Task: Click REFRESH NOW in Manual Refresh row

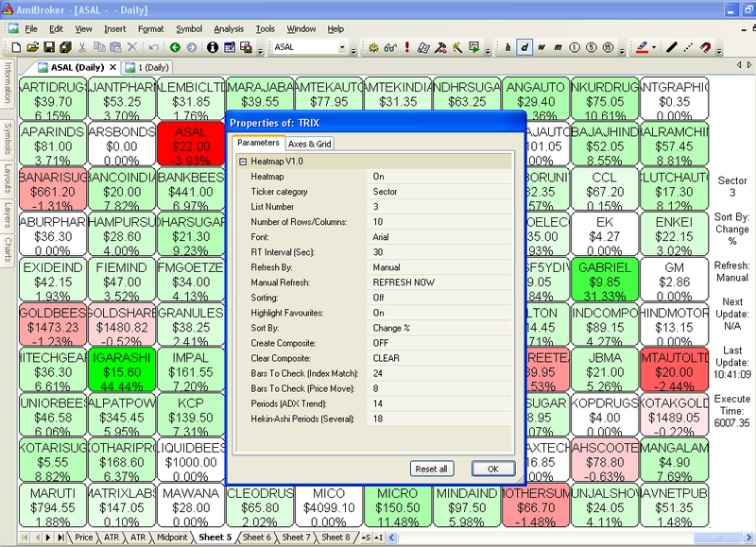Action: click(x=438, y=282)
